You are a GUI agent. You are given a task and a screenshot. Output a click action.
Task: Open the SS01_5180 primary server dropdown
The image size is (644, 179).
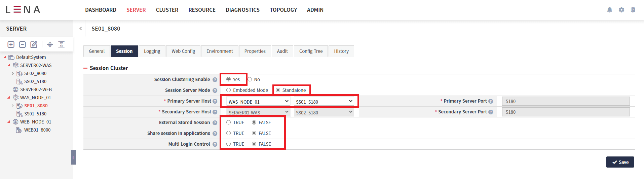tap(324, 101)
